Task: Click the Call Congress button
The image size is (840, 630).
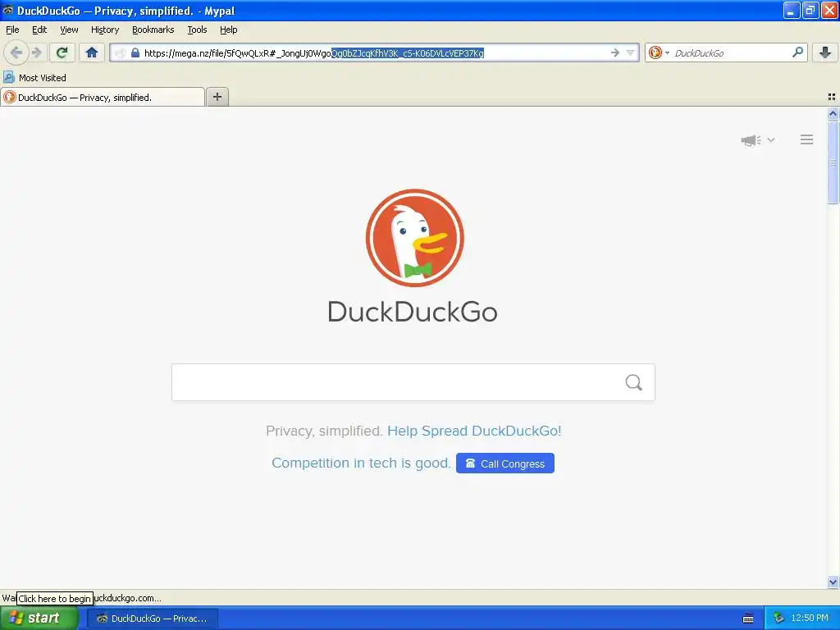Action: point(505,463)
